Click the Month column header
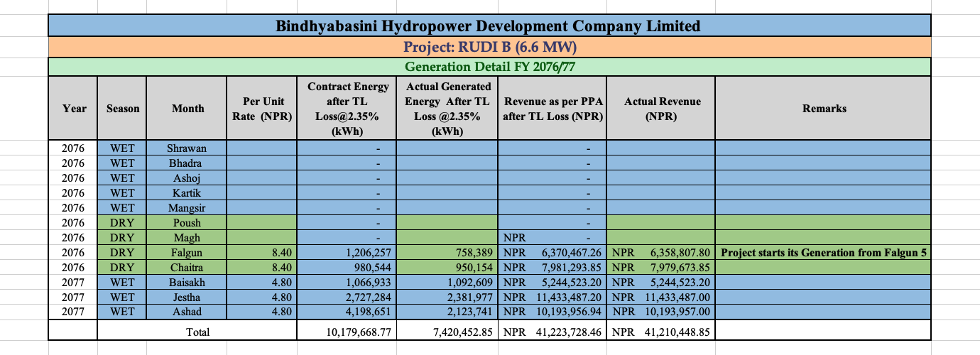 (187, 109)
